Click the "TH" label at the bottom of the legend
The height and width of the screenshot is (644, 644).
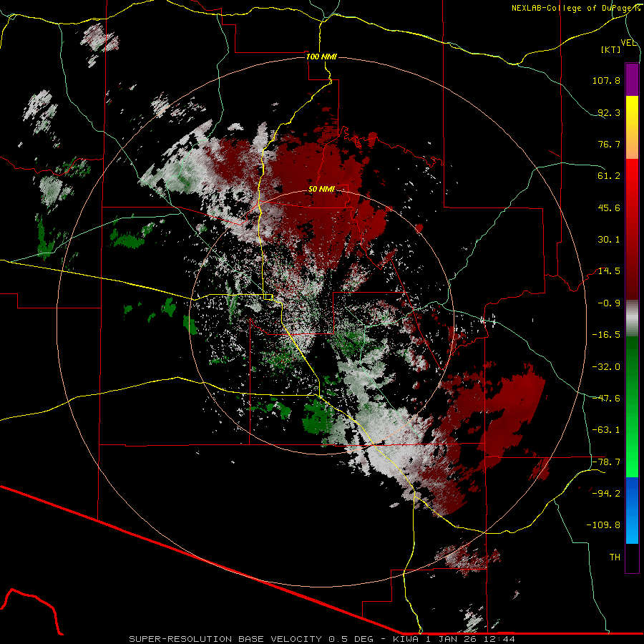[x=615, y=557]
